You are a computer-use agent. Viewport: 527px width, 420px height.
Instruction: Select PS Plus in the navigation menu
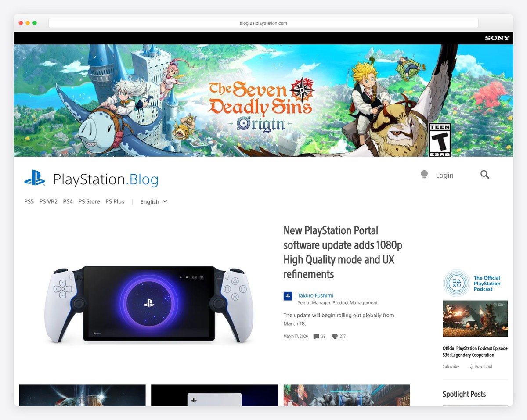(x=115, y=201)
